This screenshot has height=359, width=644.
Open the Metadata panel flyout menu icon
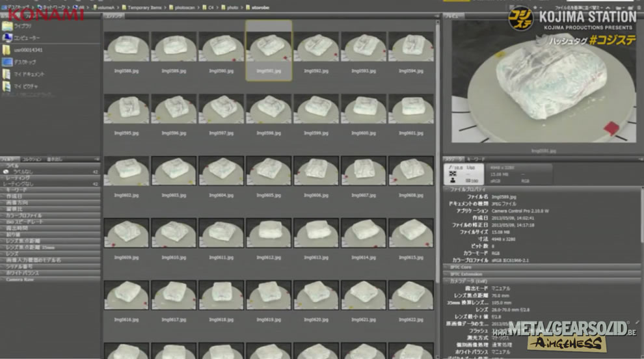tap(641, 159)
